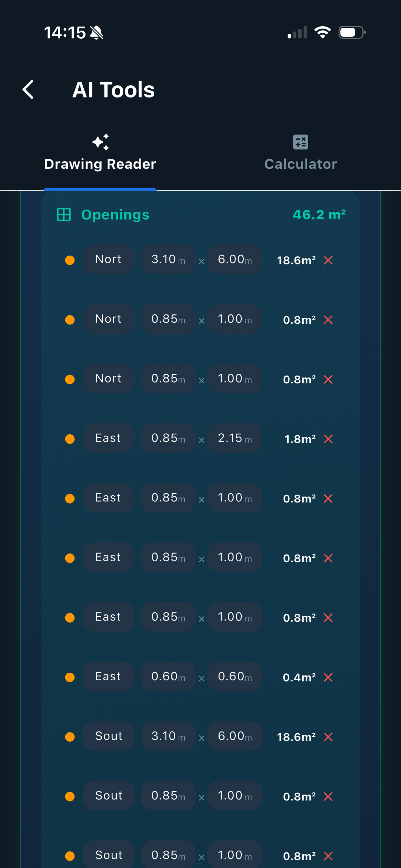Delete the East 0.4m² opening
This screenshot has height=868, width=401.
[x=328, y=677]
